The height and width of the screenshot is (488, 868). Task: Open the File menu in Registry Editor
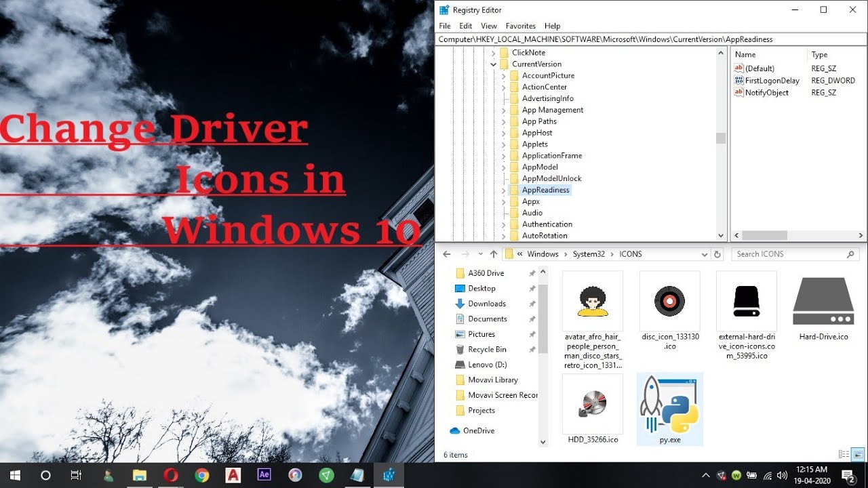444,26
